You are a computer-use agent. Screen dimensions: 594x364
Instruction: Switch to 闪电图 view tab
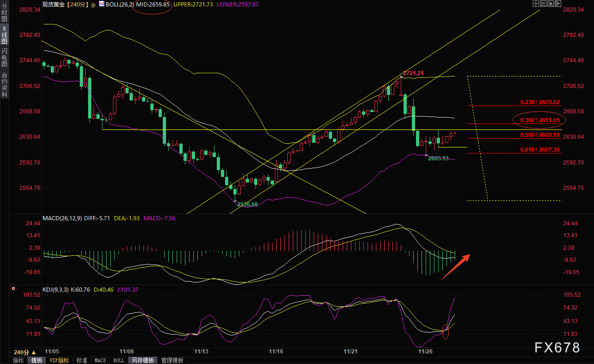(4, 58)
